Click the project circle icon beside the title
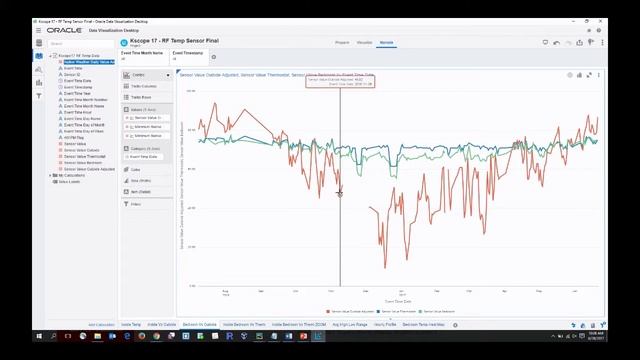Viewport: 640px width, 360px height. pyautogui.click(x=124, y=42)
